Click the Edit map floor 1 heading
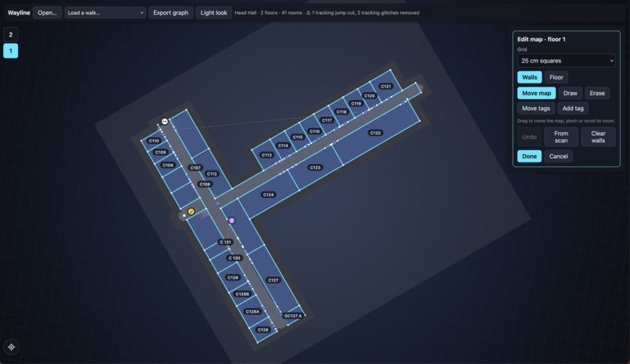The image size is (630, 364). click(x=541, y=39)
